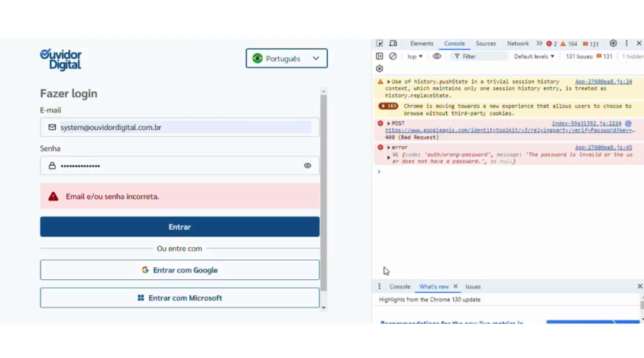
Task: Click the red error icon beside POST entry
Action: (380, 123)
